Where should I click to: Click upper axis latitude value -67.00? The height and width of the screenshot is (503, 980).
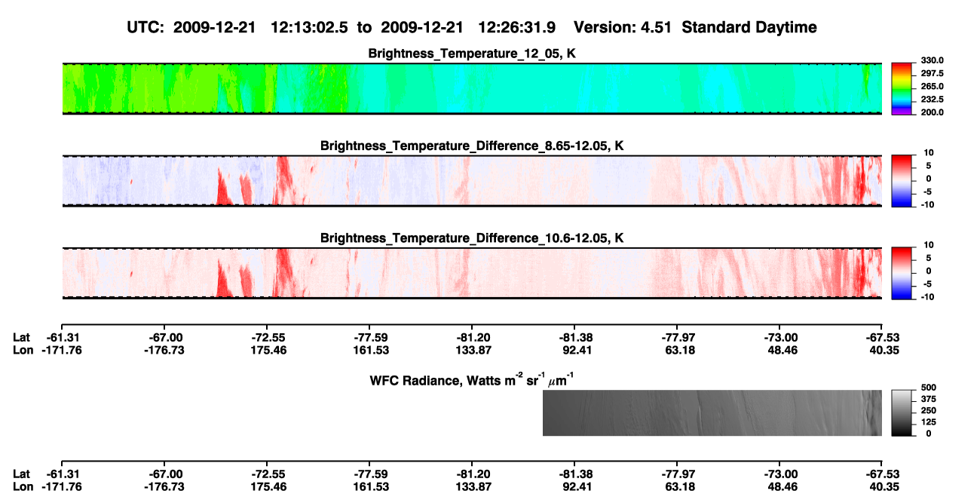(x=166, y=337)
